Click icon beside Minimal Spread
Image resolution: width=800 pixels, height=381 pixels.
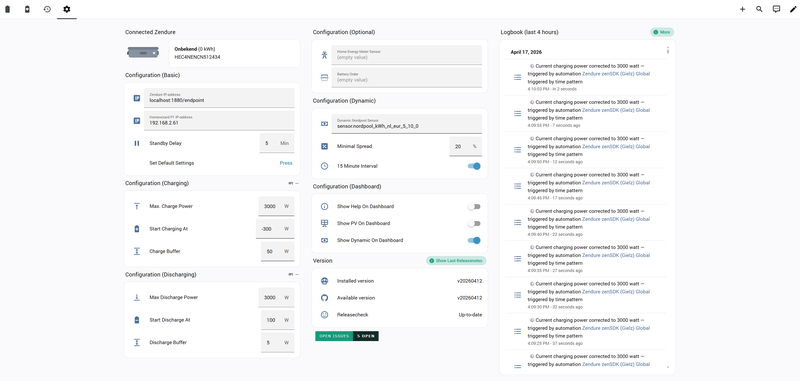(324, 146)
